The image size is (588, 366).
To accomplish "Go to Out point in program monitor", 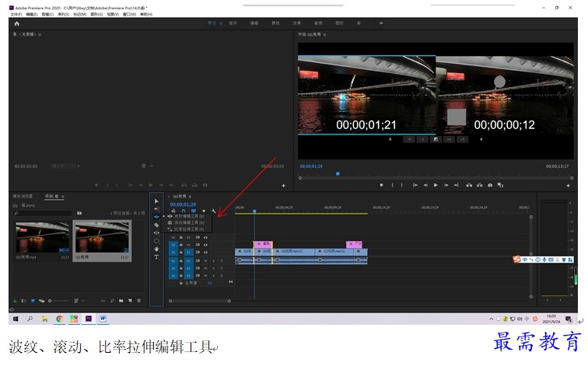I will pos(456,185).
